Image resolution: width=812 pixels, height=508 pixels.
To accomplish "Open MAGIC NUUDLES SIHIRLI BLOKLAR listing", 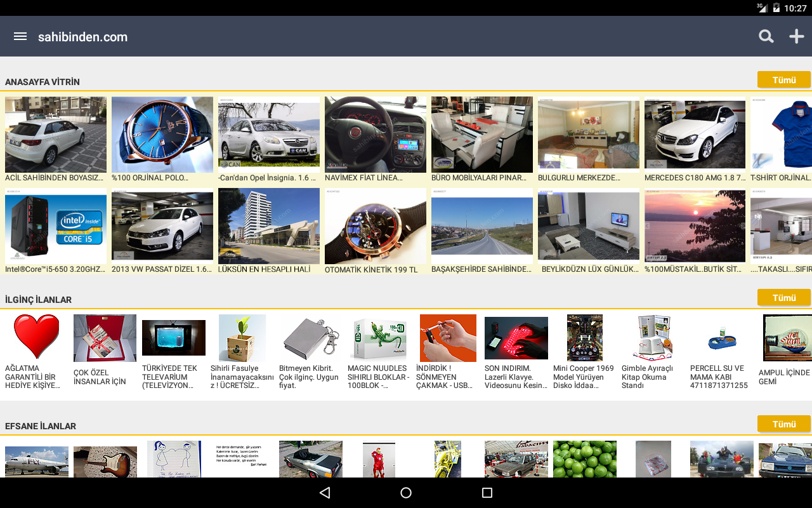I will (x=379, y=352).
